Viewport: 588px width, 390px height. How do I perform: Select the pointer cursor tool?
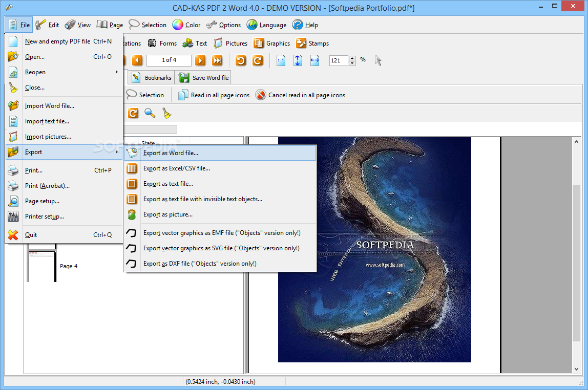tap(378, 60)
